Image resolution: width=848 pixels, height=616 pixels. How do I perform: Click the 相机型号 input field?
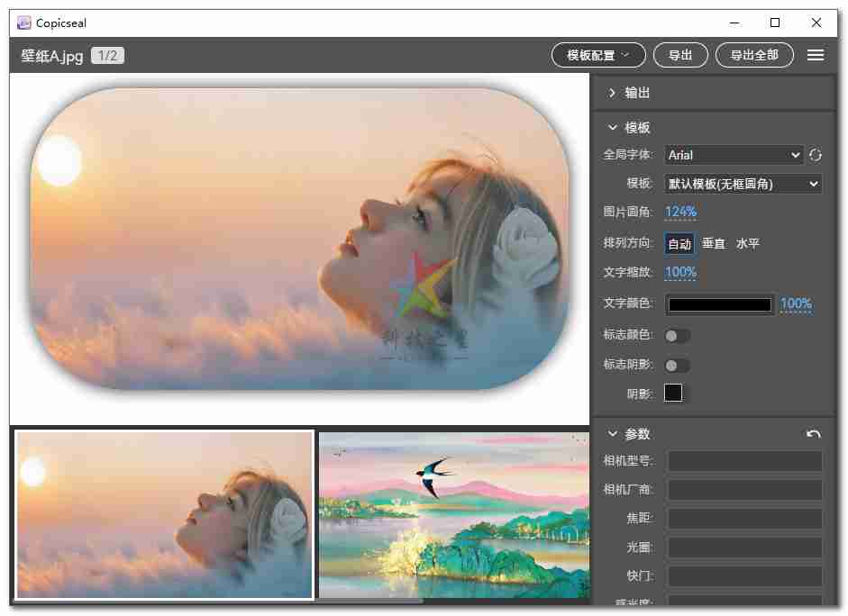744,462
